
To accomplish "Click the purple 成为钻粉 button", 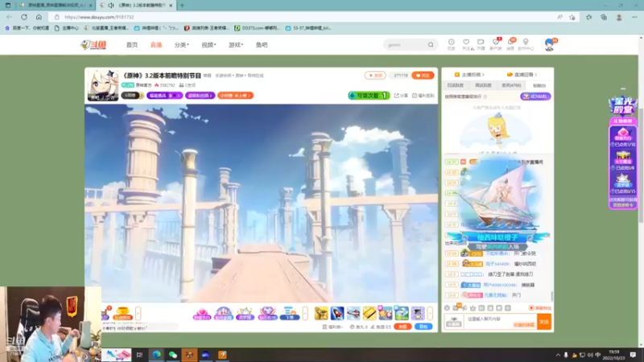I will click(x=535, y=97).
